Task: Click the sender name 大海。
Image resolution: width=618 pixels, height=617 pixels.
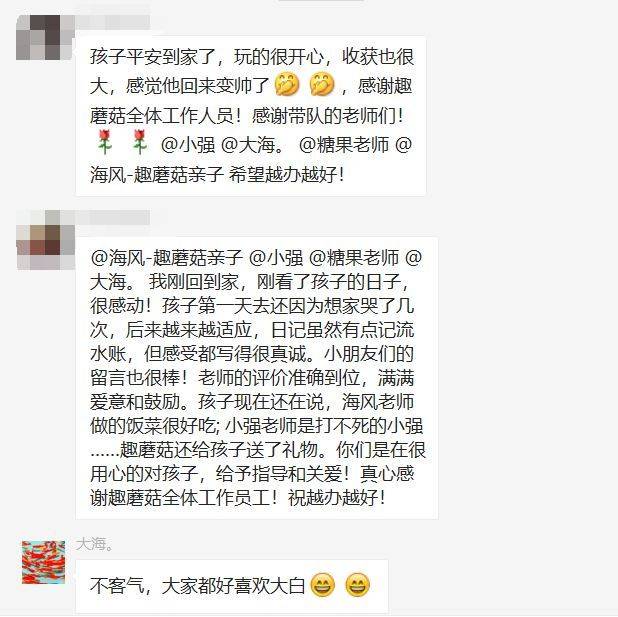Action: pyautogui.click(x=95, y=544)
